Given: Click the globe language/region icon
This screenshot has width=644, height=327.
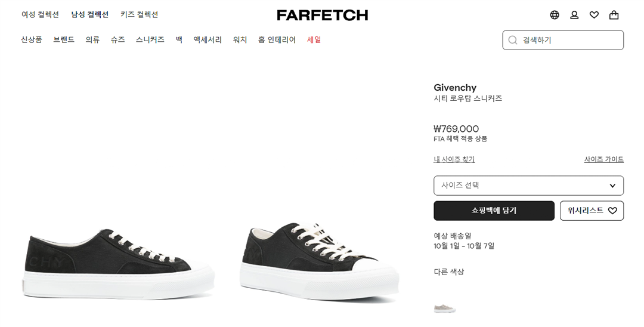Looking at the screenshot, I should point(555,15).
